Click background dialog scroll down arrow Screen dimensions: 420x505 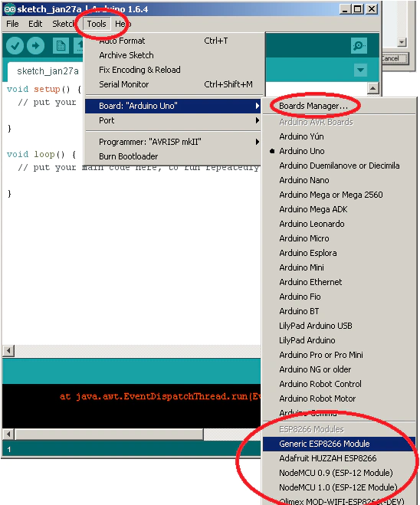click(x=402, y=42)
